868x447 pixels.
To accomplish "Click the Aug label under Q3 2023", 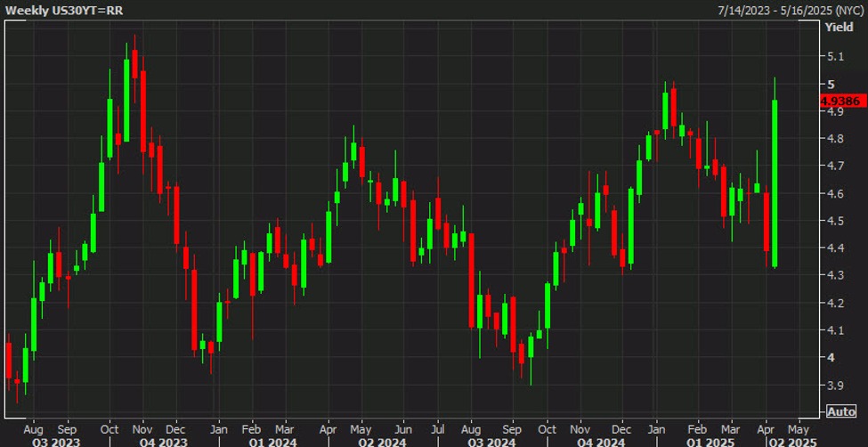I will click(x=33, y=427).
